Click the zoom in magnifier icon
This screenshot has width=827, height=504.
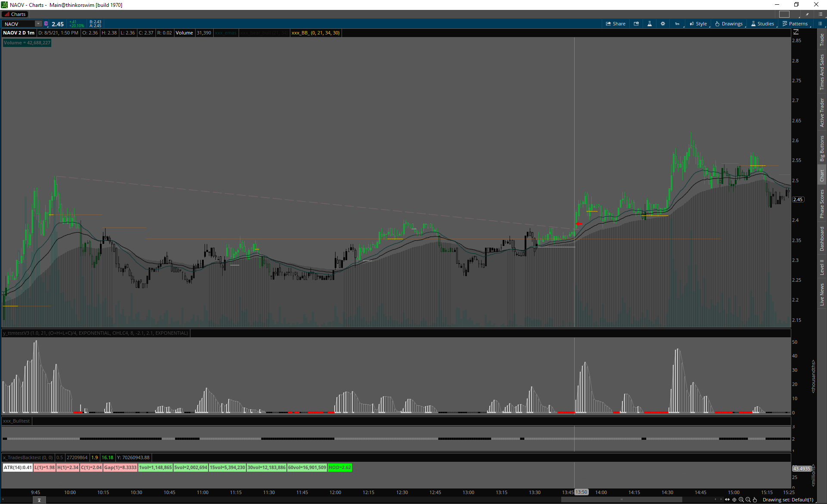741,500
